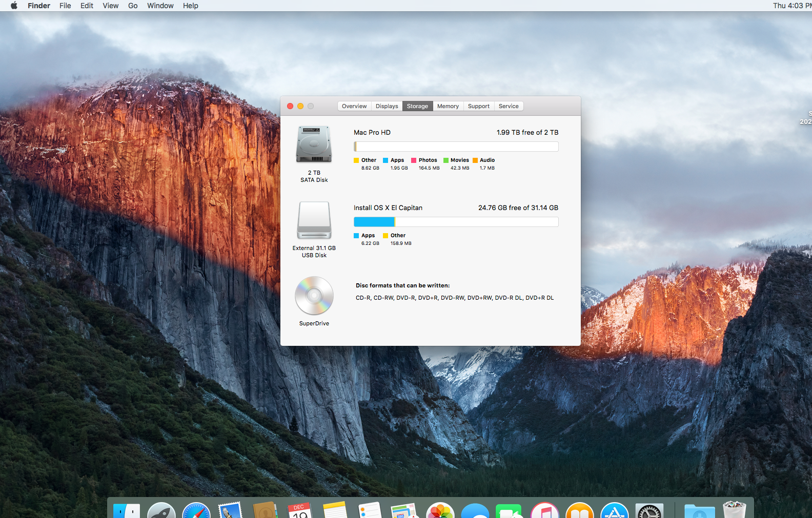This screenshot has width=812, height=518.
Task: Switch to the Overview tab
Action: click(354, 106)
